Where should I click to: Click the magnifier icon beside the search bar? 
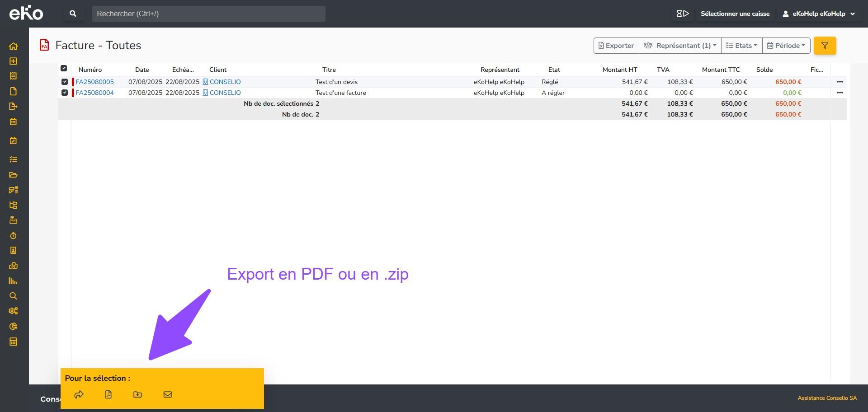pos(73,14)
